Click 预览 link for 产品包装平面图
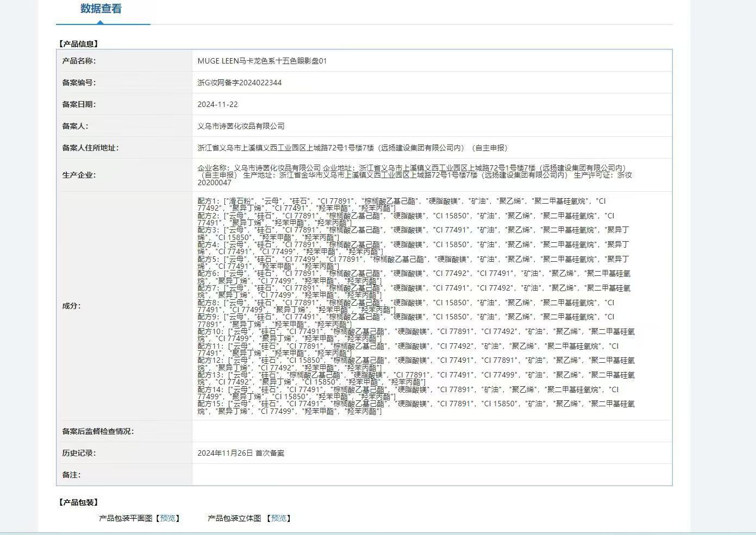The image size is (756, 535). (168, 518)
